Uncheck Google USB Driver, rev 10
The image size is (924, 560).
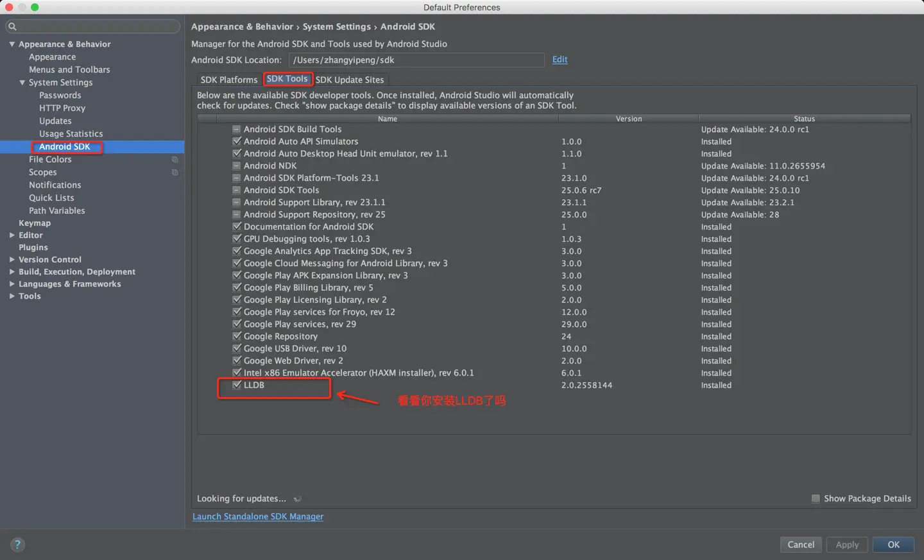click(x=237, y=348)
